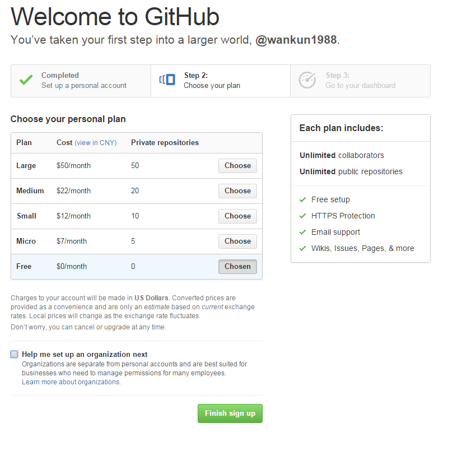Screen dimensions: 476x451
Task: Open Learn more about organizations link
Action: (x=71, y=382)
